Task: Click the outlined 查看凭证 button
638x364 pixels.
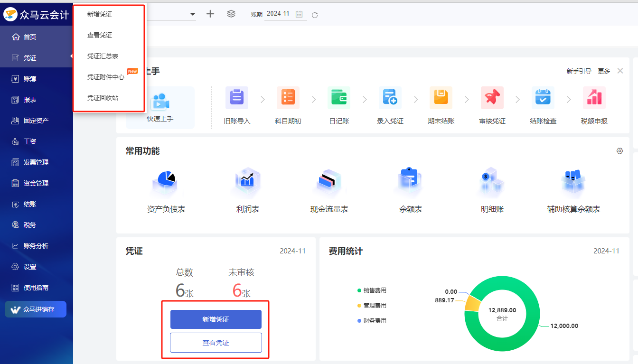Action: (216, 343)
